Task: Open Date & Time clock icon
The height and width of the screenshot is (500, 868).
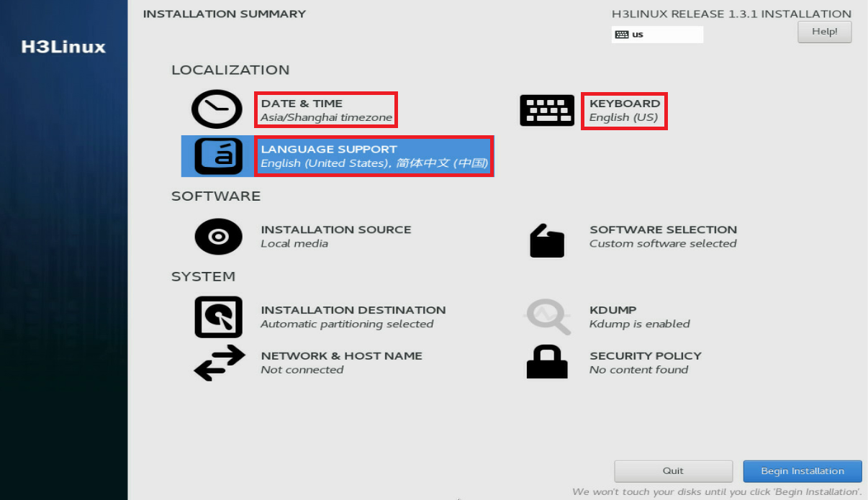Action: click(217, 109)
